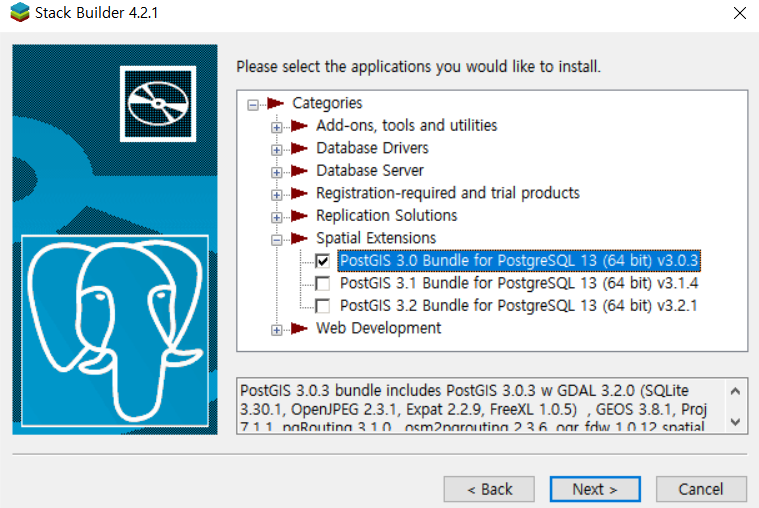The image size is (759, 508).
Task: Select the Database Server label
Action: pos(370,170)
